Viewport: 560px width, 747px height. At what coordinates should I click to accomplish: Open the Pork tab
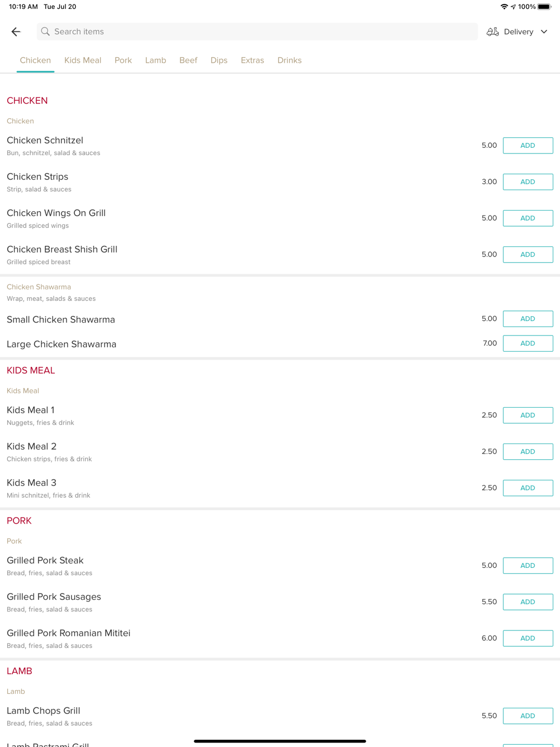(123, 60)
